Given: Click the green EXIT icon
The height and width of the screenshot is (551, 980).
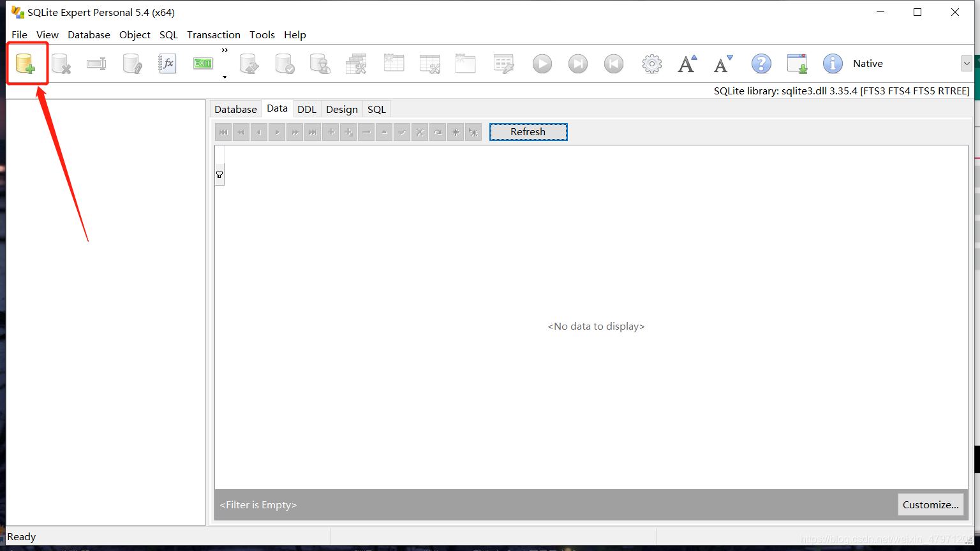Looking at the screenshot, I should click(x=203, y=64).
